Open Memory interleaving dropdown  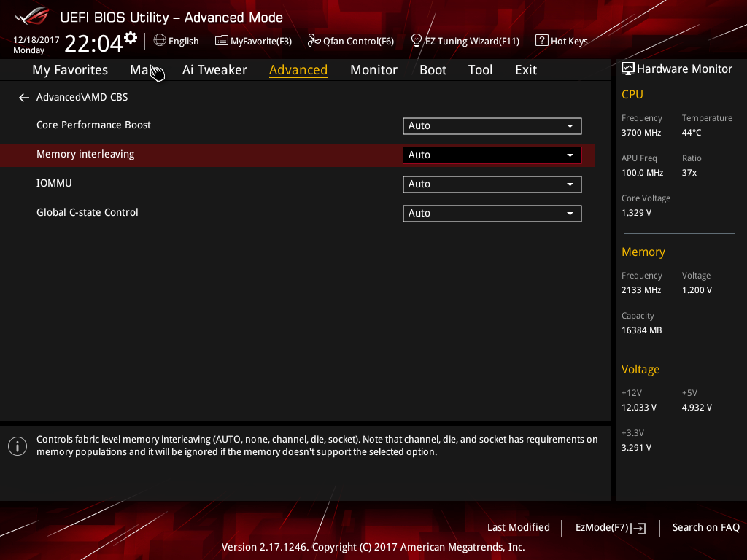tap(492, 155)
